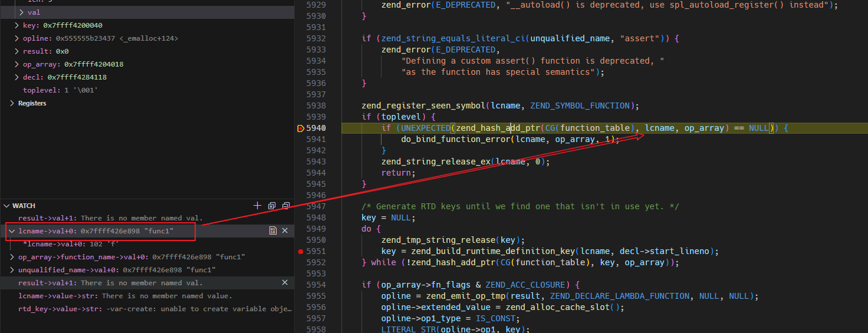Screen dimensions: 868x333
Task: Remove the second result->val+1 watch expression
Action: point(285,283)
